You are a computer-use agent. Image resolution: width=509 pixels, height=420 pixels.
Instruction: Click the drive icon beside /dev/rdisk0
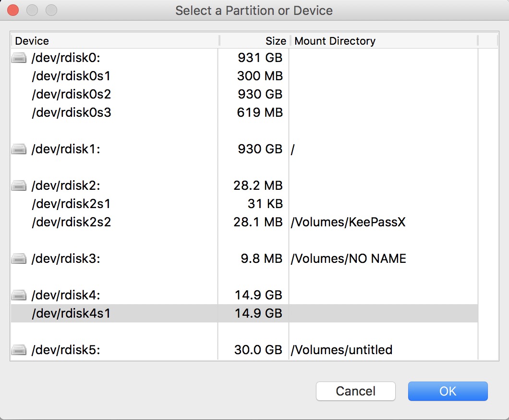tap(19, 58)
